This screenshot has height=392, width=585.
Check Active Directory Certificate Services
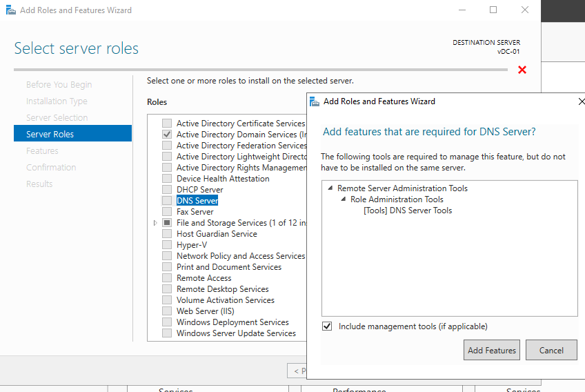pyautogui.click(x=167, y=124)
